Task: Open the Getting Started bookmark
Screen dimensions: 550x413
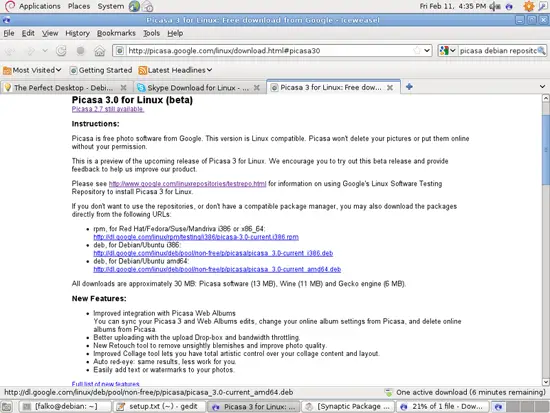Action: (101, 70)
